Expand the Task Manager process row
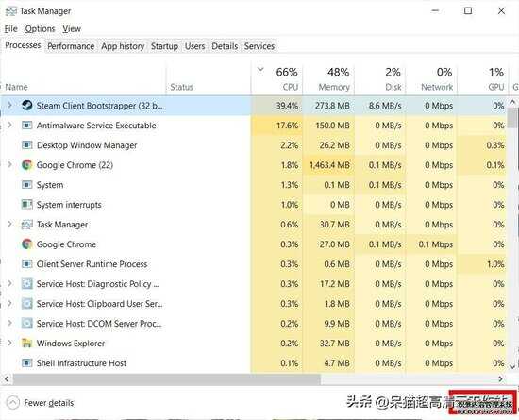 9,224
